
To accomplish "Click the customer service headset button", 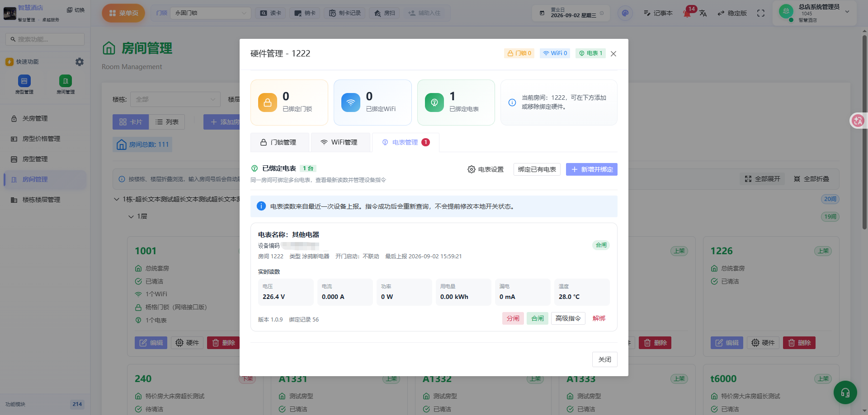I will pos(845,392).
